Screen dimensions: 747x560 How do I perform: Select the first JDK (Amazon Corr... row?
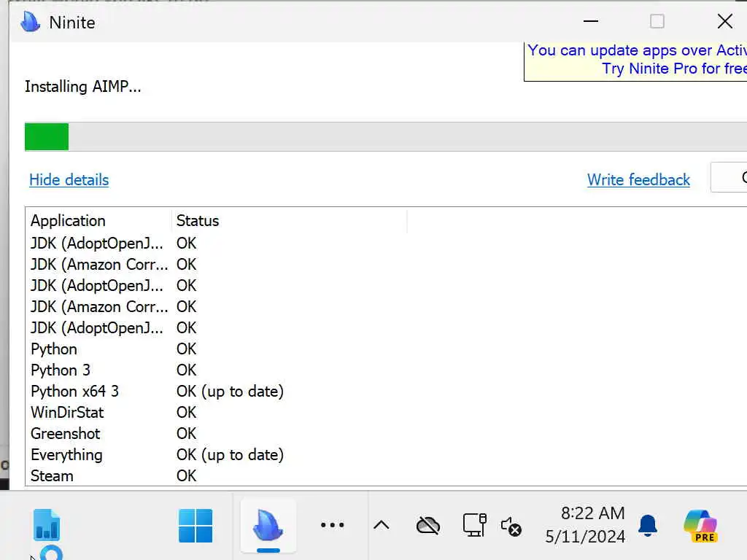386,264
